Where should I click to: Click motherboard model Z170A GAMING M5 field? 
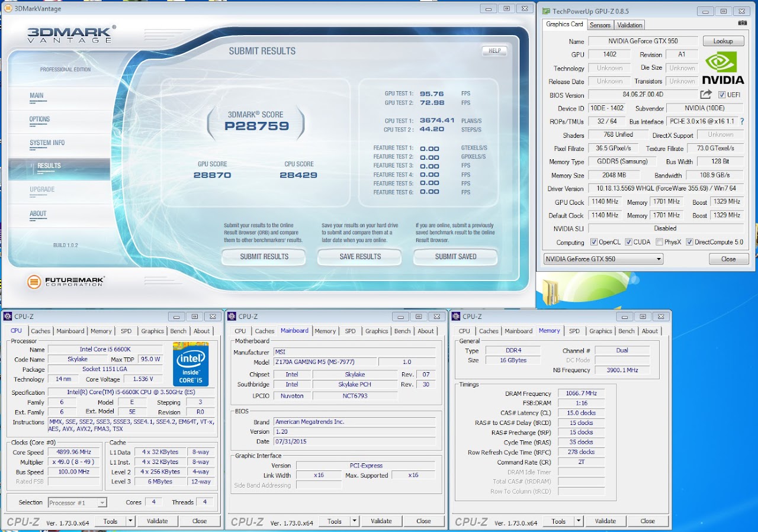click(325, 362)
